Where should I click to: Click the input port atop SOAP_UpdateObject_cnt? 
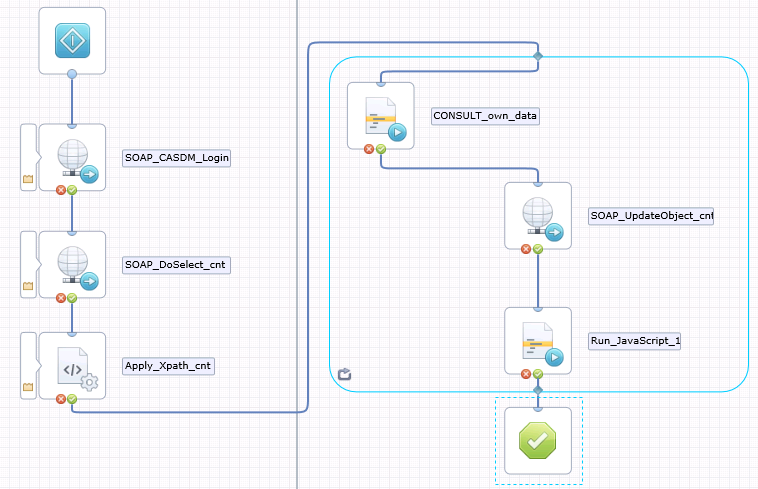pos(538,184)
